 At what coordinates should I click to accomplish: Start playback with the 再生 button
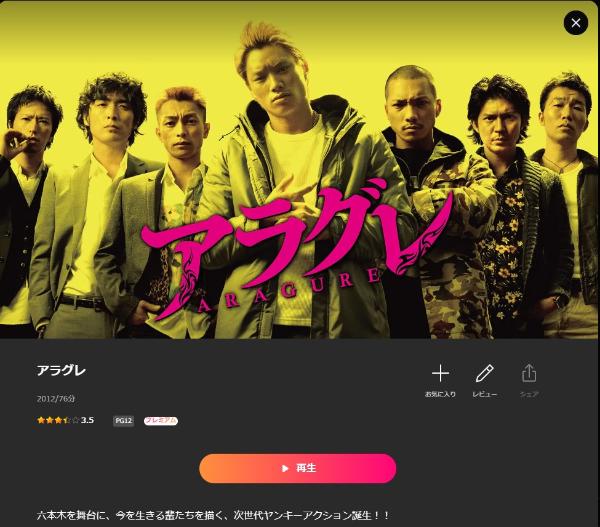[x=298, y=468]
